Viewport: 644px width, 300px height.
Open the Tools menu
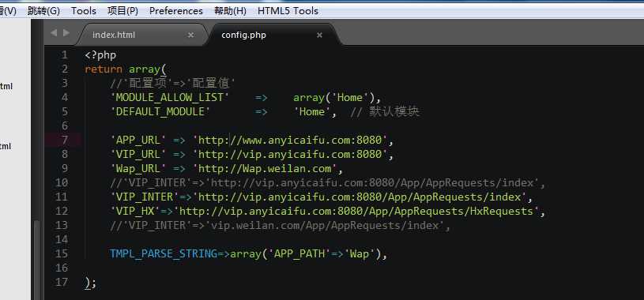coord(84,11)
